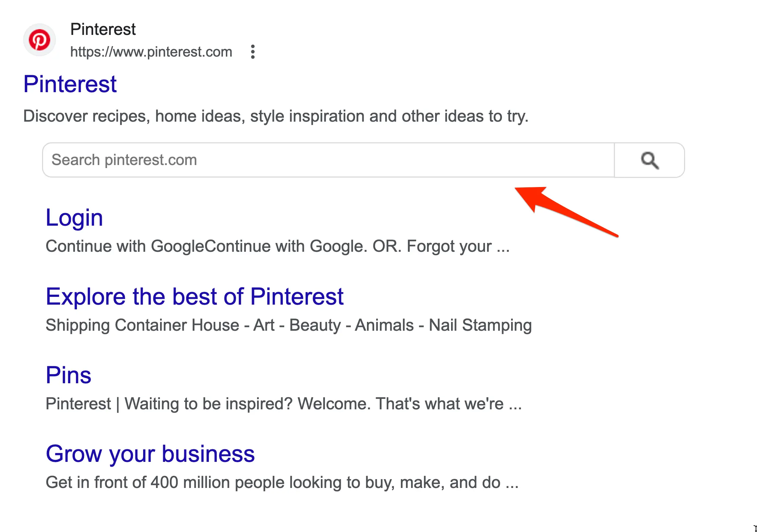757x532 pixels.
Task: Visit the Grow your business sitelink
Action: click(150, 454)
